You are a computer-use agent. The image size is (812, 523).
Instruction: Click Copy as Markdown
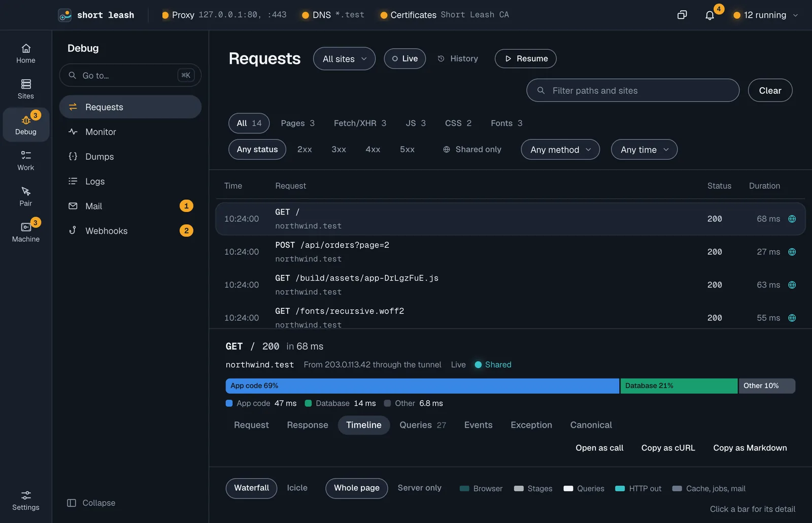[x=750, y=448]
